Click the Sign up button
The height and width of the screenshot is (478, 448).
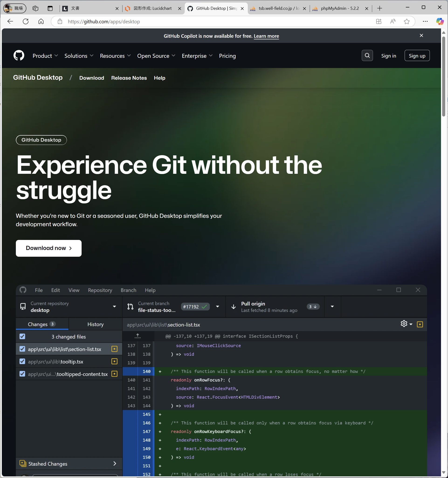click(x=417, y=55)
